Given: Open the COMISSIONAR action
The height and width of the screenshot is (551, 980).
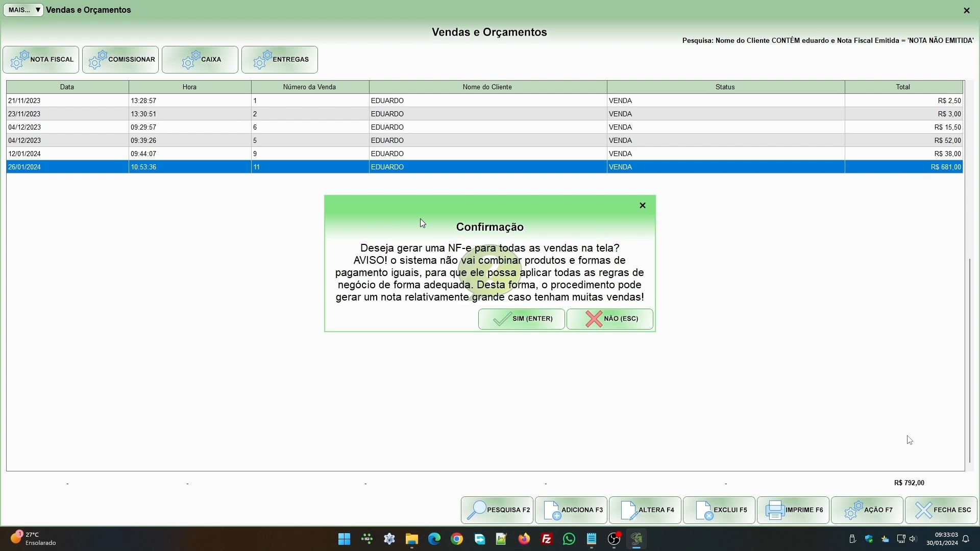Looking at the screenshot, I should click(120, 60).
